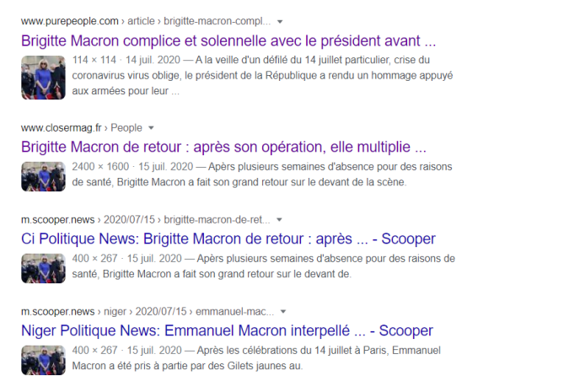Click the www.closermag.fr › People breadcrumb

82,128
